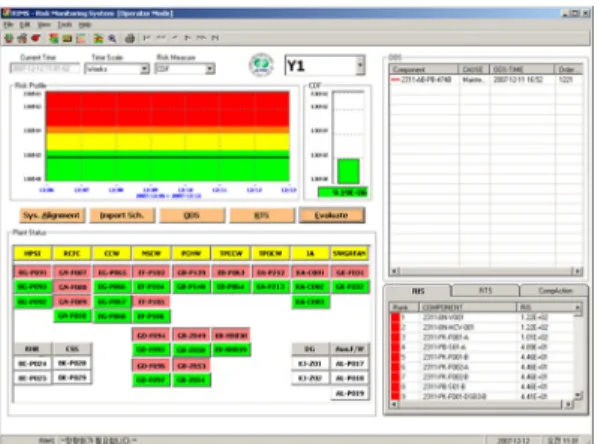598x444 pixels.
Task: Open the File menu
Action: 8,24
